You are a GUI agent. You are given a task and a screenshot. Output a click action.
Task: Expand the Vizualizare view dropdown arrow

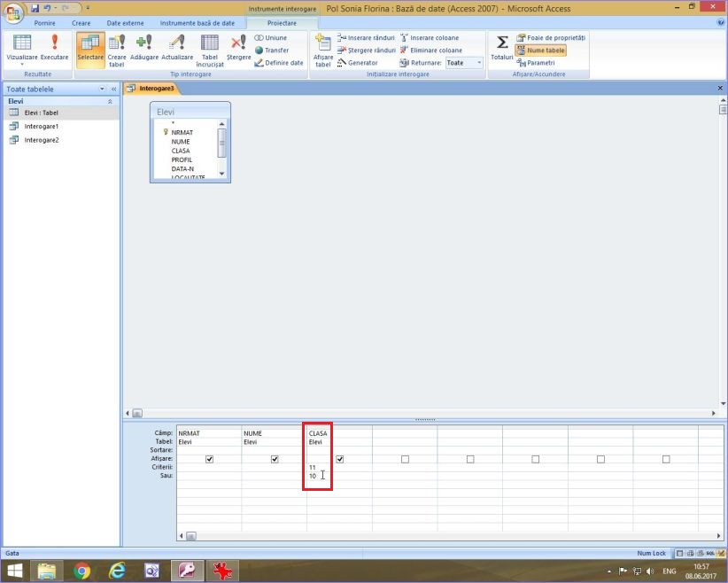coord(22,64)
